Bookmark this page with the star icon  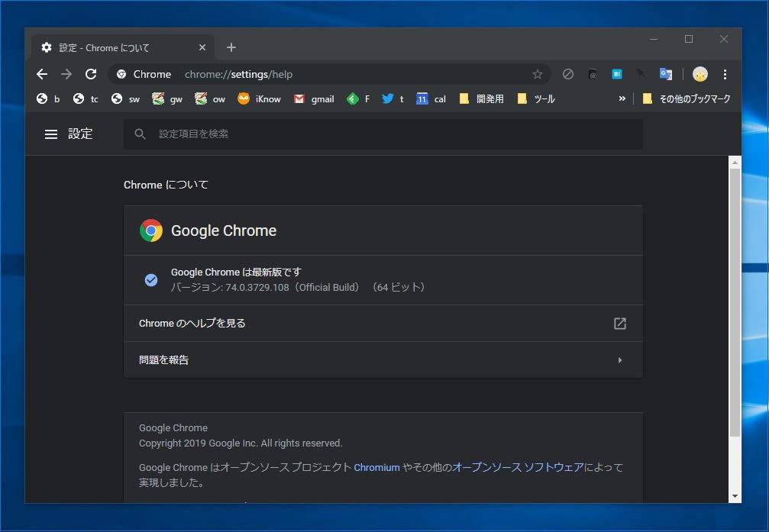[x=538, y=74]
